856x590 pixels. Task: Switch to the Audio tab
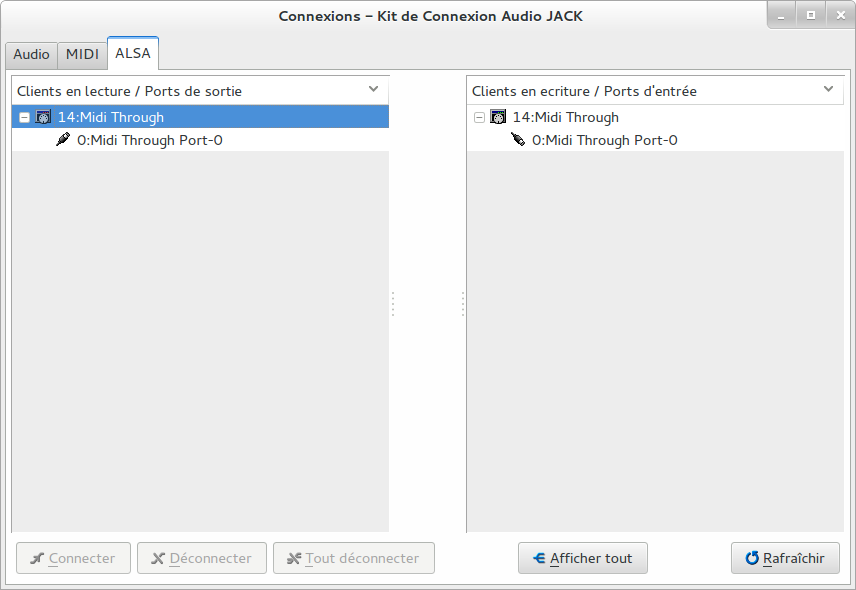tap(31, 54)
